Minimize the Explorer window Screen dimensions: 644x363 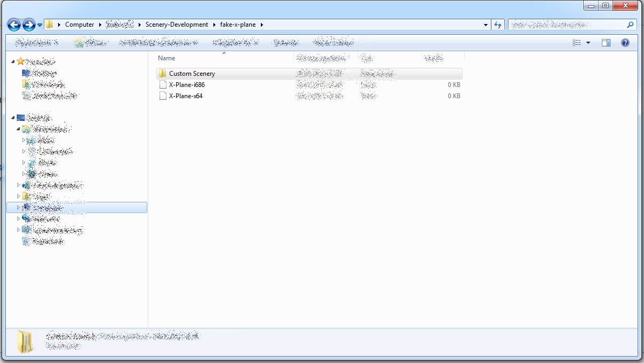point(591,5)
